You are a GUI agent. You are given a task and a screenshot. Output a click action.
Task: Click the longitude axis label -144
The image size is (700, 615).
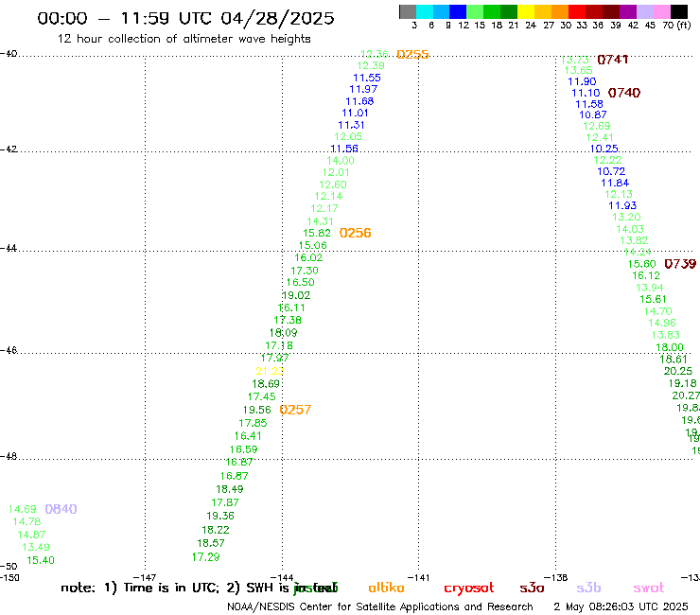click(x=281, y=577)
